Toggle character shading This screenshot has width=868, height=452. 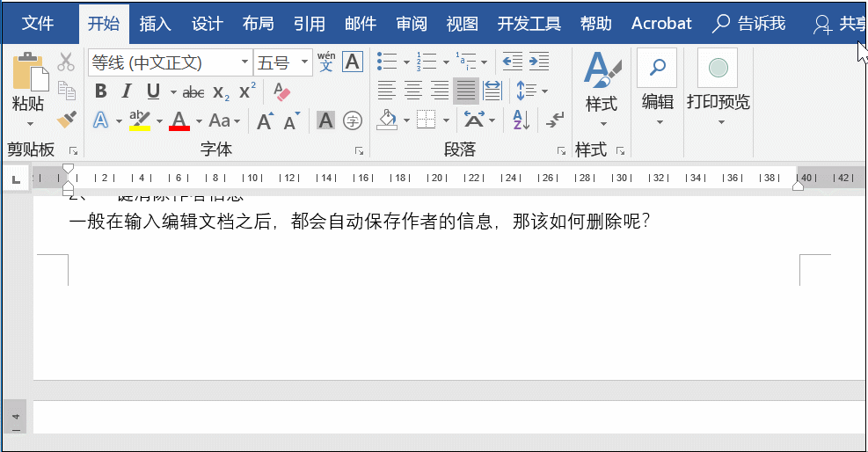coord(325,120)
